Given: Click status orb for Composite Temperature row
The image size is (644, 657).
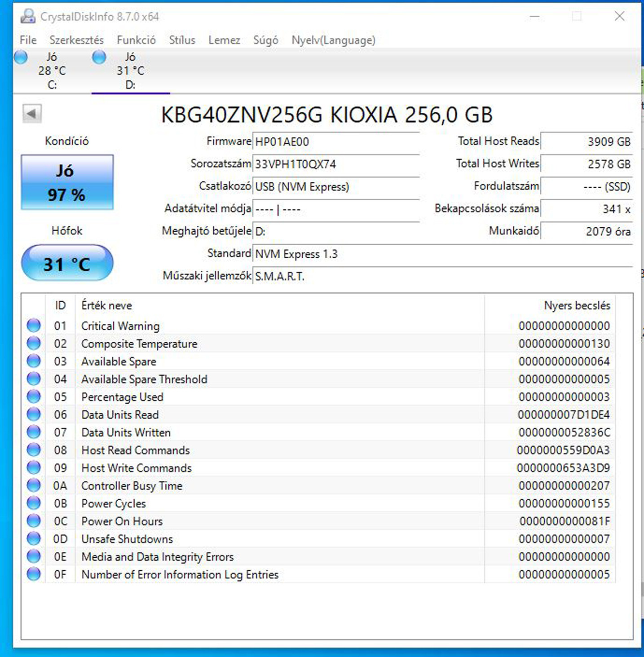Looking at the screenshot, I should [34, 344].
